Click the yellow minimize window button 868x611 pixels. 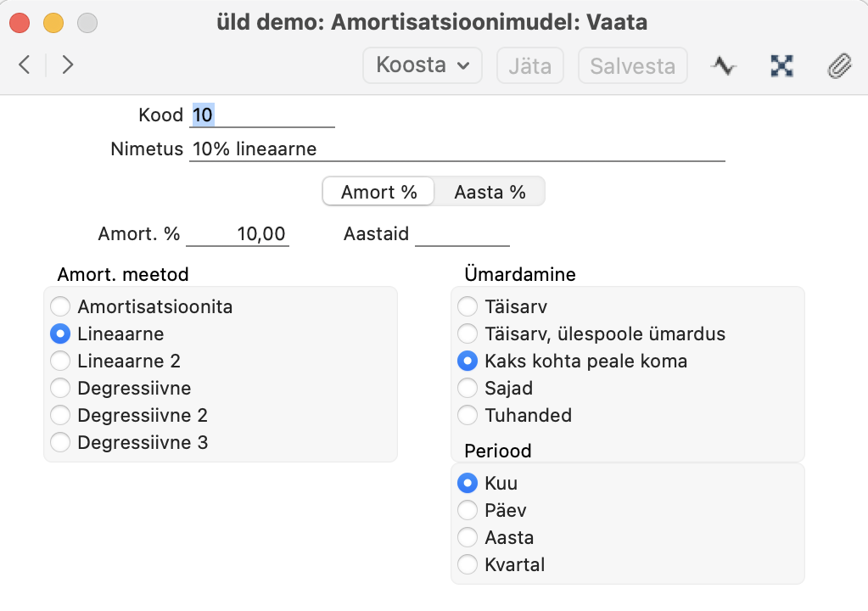pos(53,23)
